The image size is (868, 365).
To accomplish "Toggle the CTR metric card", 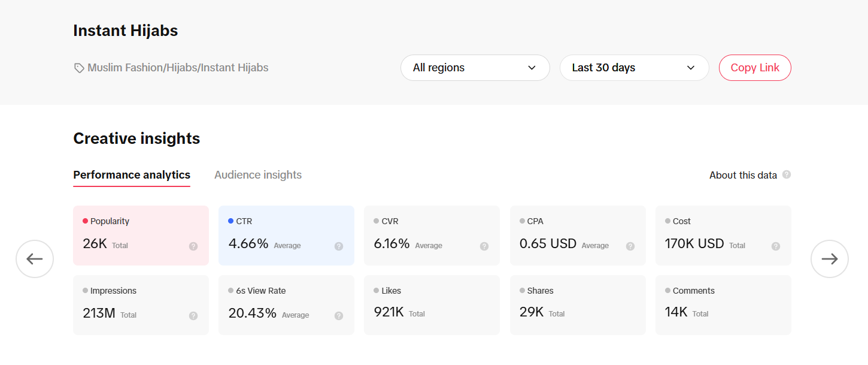I will tap(286, 236).
